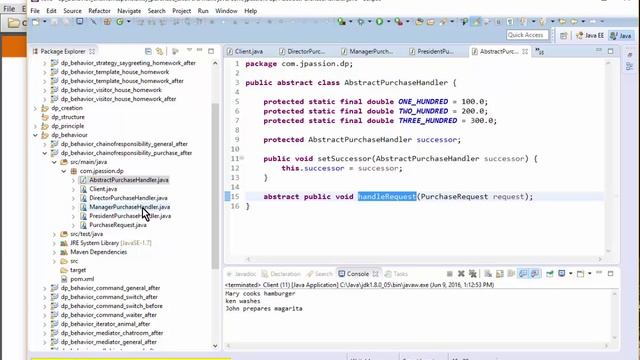
Task: Select the target folder
Action: click(x=78, y=270)
